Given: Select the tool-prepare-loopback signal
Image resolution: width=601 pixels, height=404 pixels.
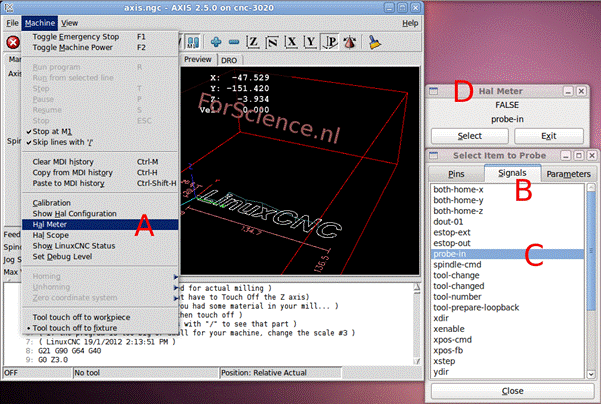Looking at the screenshot, I should click(507, 307).
